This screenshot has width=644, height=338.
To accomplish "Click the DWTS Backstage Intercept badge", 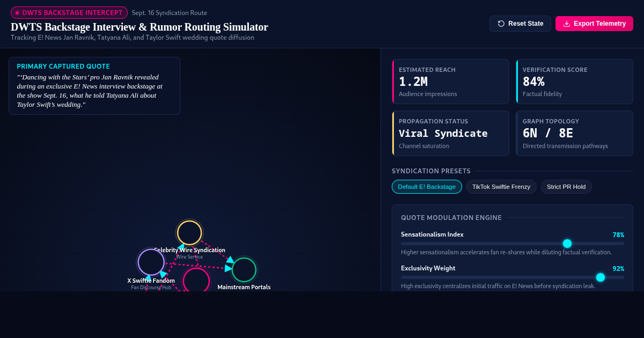I will pyautogui.click(x=69, y=13).
